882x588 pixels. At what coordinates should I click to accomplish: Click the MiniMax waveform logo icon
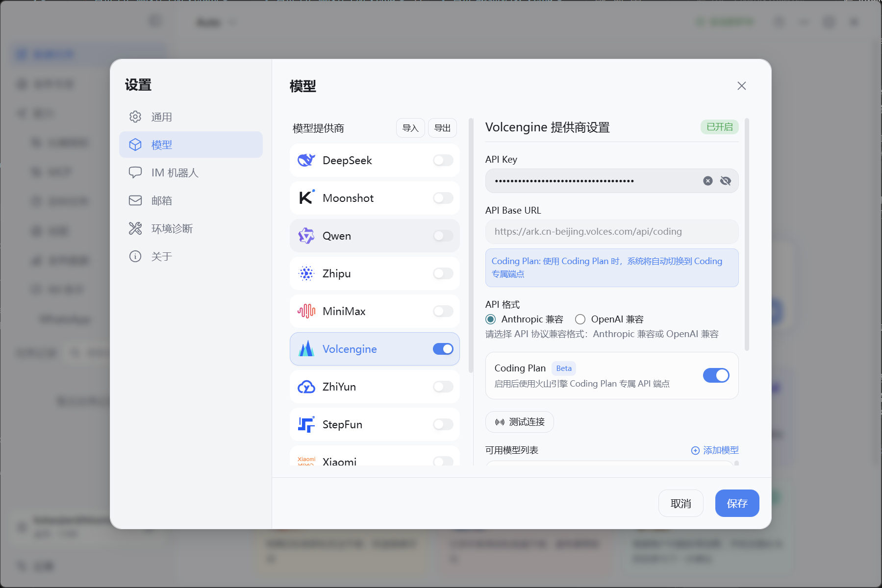[306, 311]
